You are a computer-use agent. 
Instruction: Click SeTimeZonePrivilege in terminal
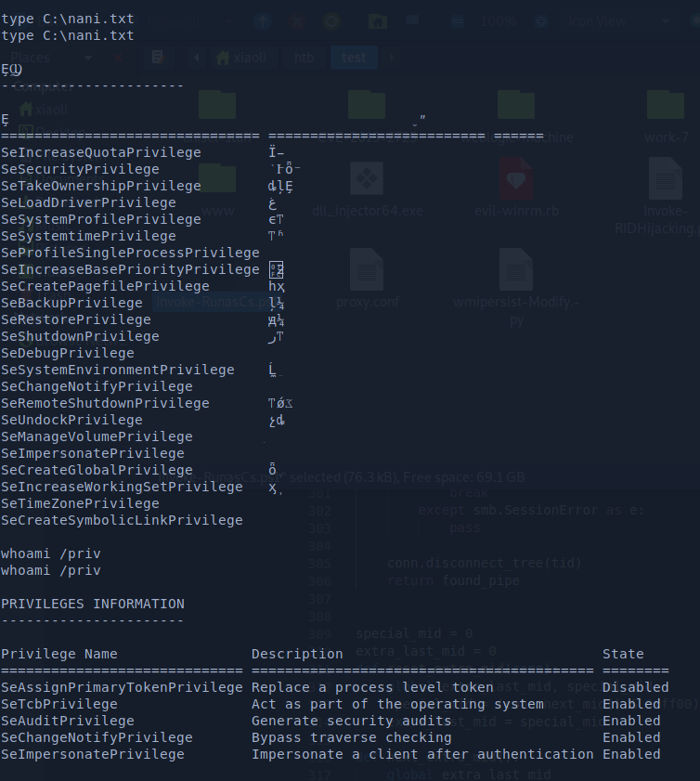coord(80,503)
